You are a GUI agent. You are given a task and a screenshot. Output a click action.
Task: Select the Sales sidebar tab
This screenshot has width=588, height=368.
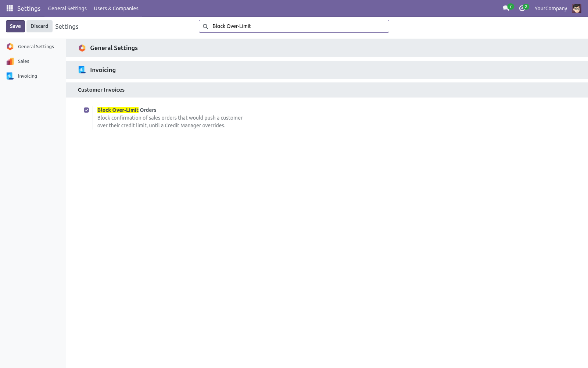[x=33, y=61]
